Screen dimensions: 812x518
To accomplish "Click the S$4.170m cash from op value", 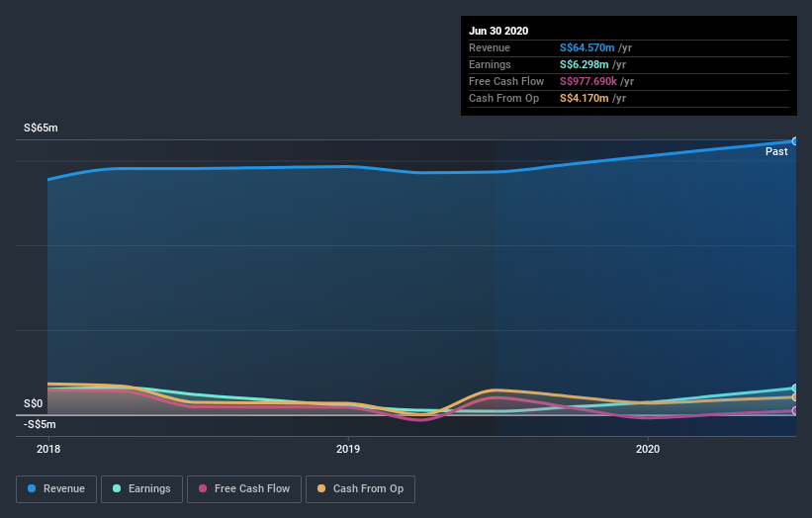I will (x=584, y=98).
